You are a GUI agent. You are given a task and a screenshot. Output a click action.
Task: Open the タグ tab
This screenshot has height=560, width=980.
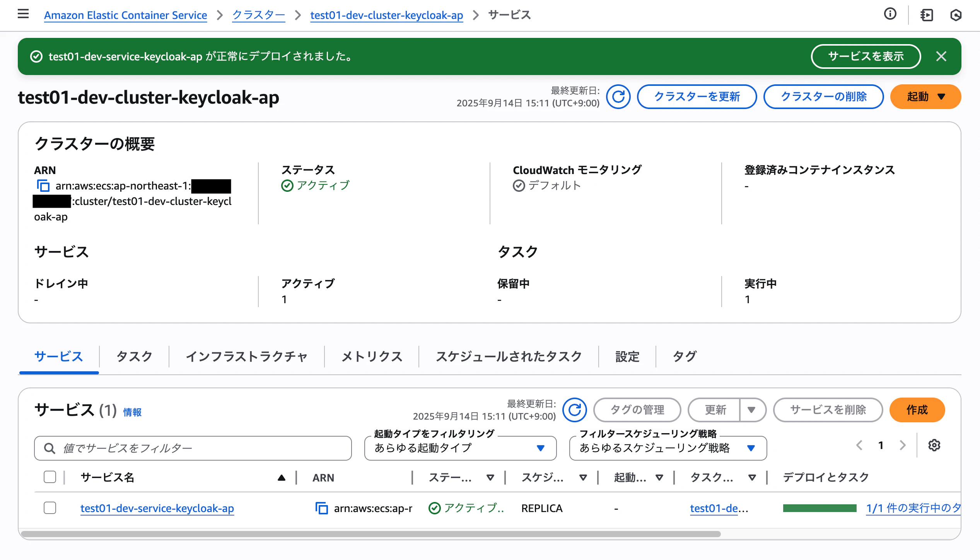(684, 356)
